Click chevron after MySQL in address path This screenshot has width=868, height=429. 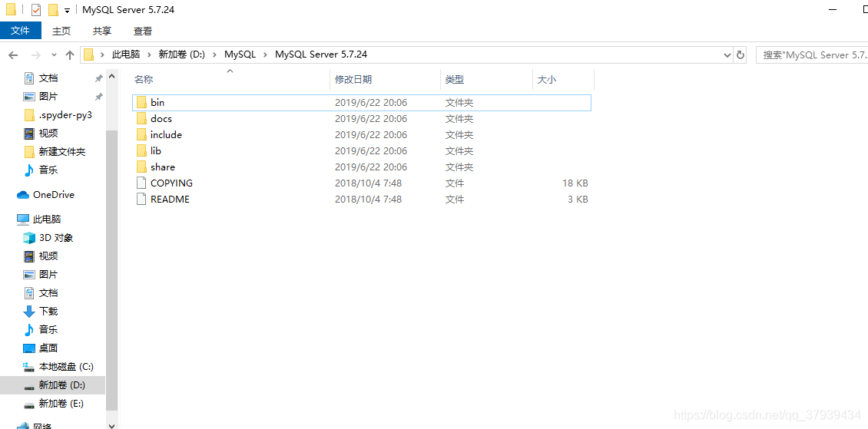click(266, 54)
